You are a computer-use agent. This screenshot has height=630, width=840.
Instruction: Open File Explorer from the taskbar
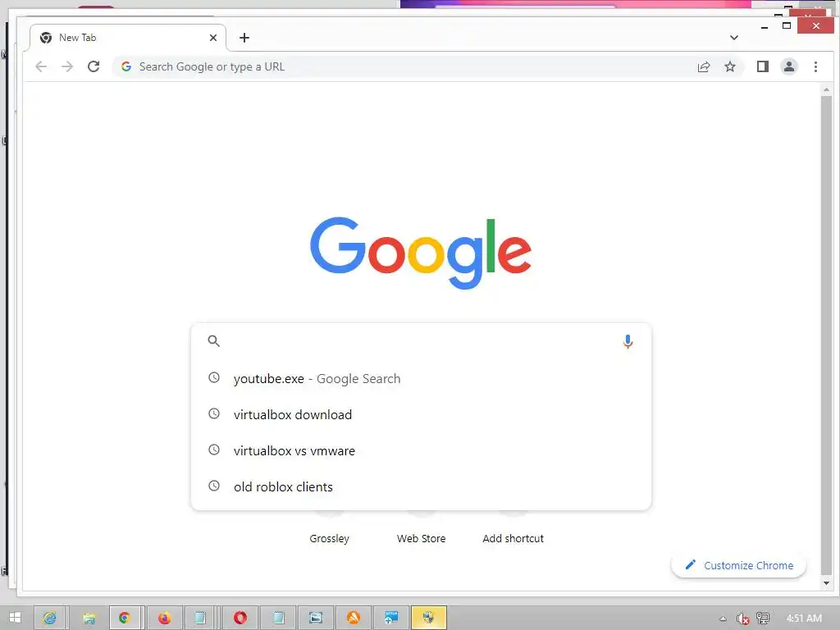pyautogui.click(x=89, y=619)
